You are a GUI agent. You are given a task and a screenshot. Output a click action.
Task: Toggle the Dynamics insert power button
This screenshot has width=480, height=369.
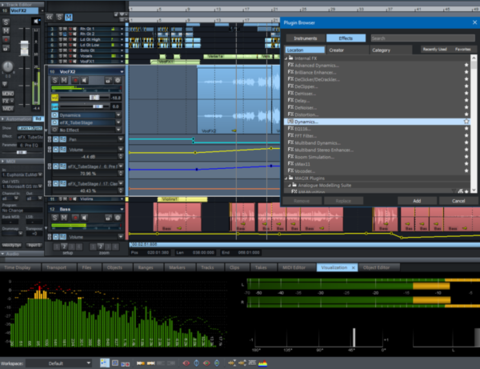pyautogui.click(x=55, y=115)
